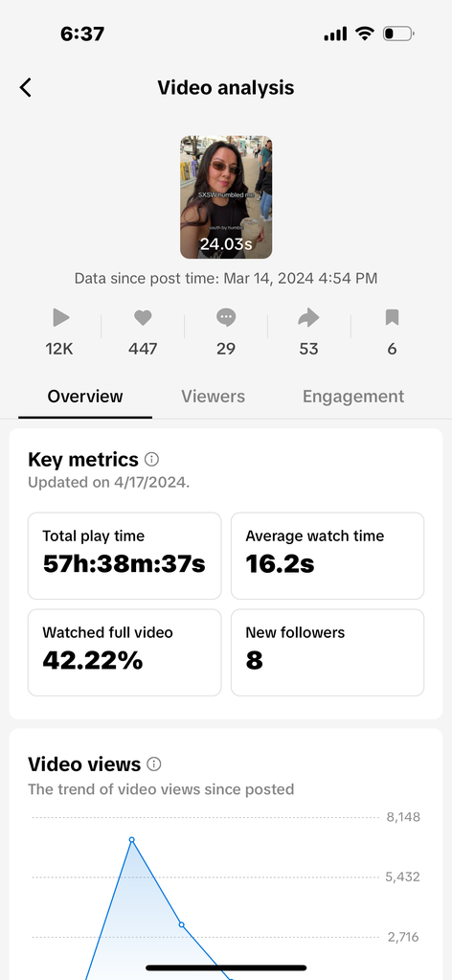Image resolution: width=452 pixels, height=980 pixels.
Task: Tap the New followers card
Action: [328, 652]
